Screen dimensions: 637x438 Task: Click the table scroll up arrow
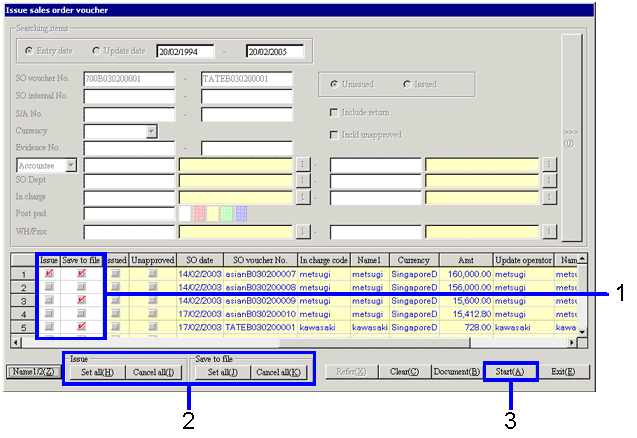pos(582,259)
